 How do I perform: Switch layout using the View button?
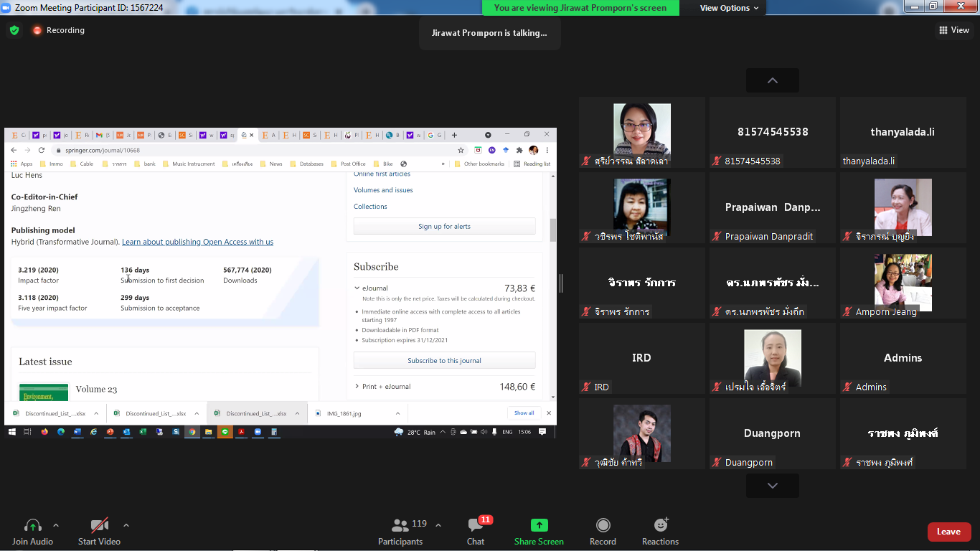(953, 30)
